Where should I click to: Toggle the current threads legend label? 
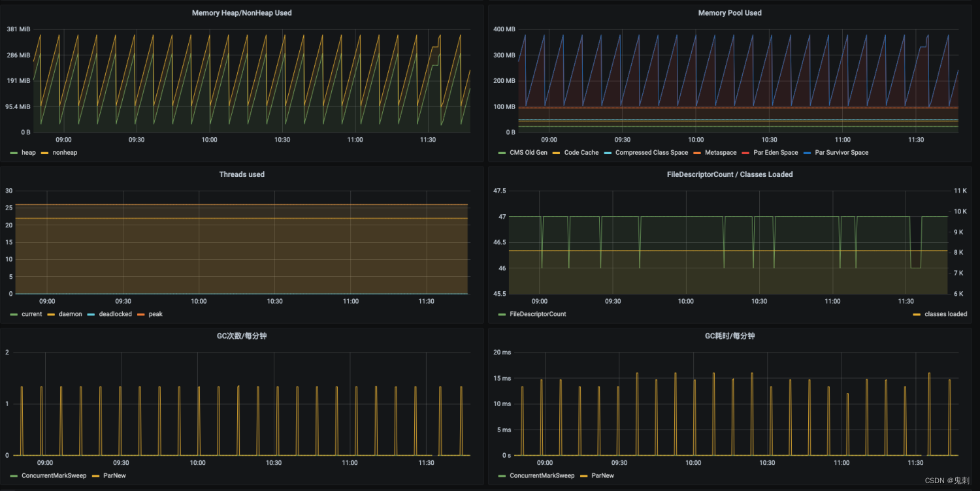(x=31, y=314)
